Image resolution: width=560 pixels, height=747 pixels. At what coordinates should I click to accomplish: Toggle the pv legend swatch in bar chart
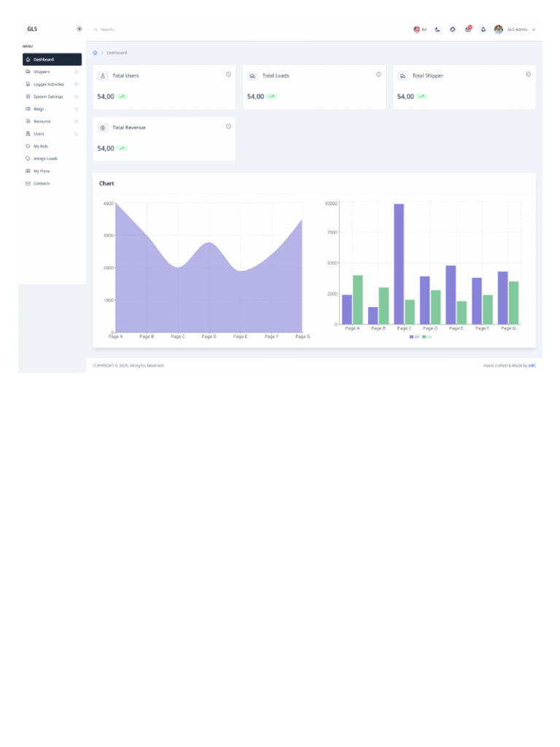pos(411,337)
